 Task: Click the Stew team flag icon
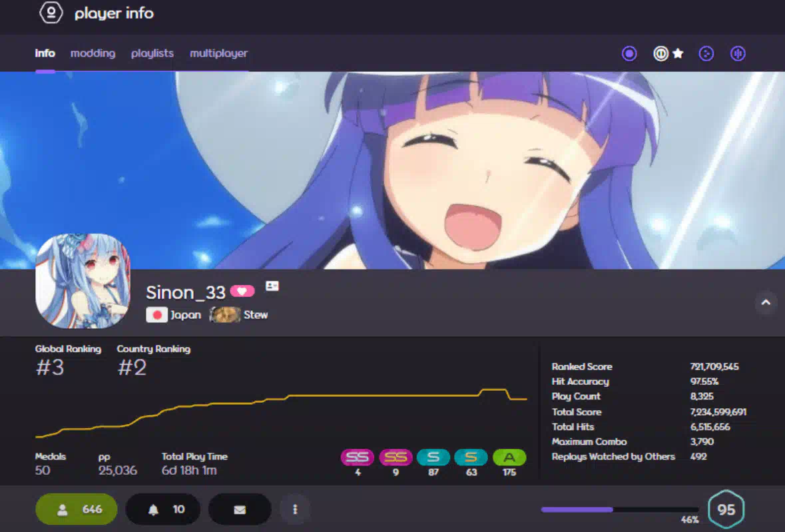(225, 315)
